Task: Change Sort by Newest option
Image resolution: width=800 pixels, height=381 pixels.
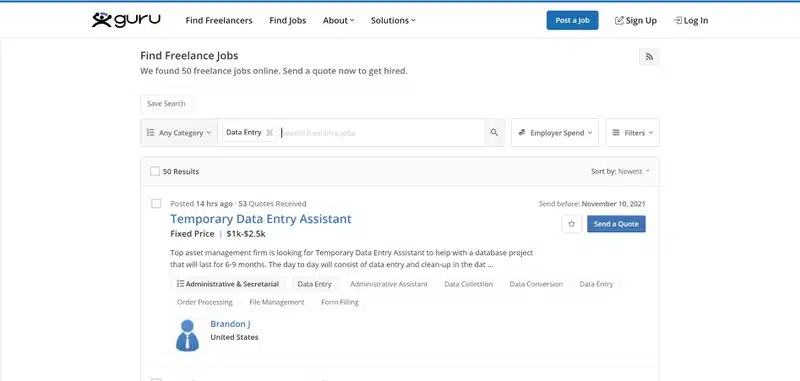Action: [620, 171]
